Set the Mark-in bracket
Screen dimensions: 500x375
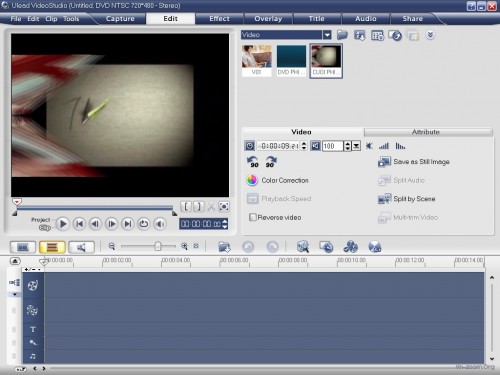186,207
